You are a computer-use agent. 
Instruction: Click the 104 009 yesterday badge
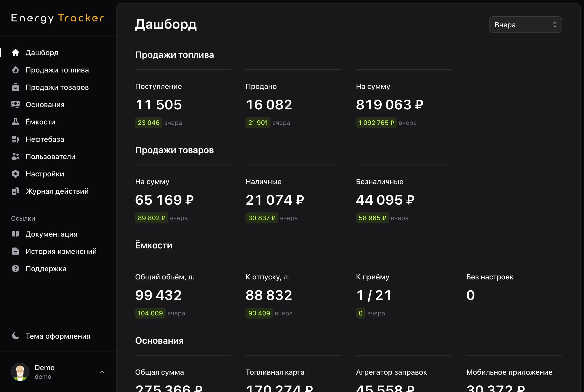click(x=150, y=313)
